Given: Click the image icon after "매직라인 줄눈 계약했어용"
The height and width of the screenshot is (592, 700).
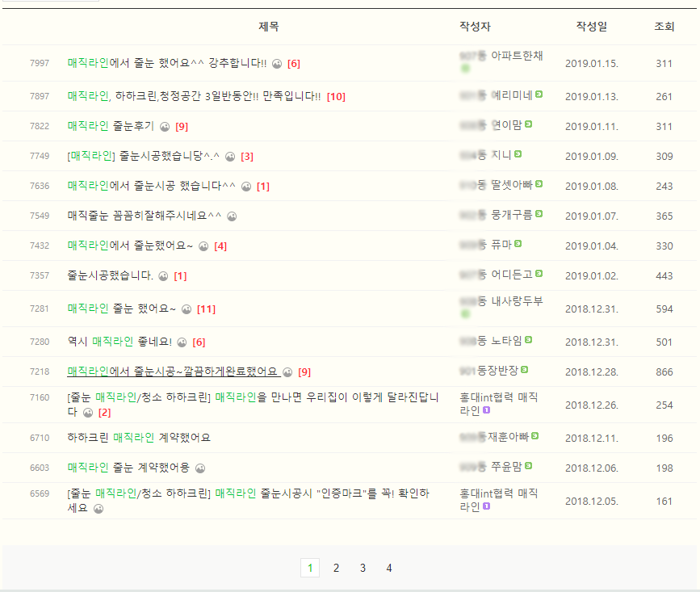Looking at the screenshot, I should 200,468.
